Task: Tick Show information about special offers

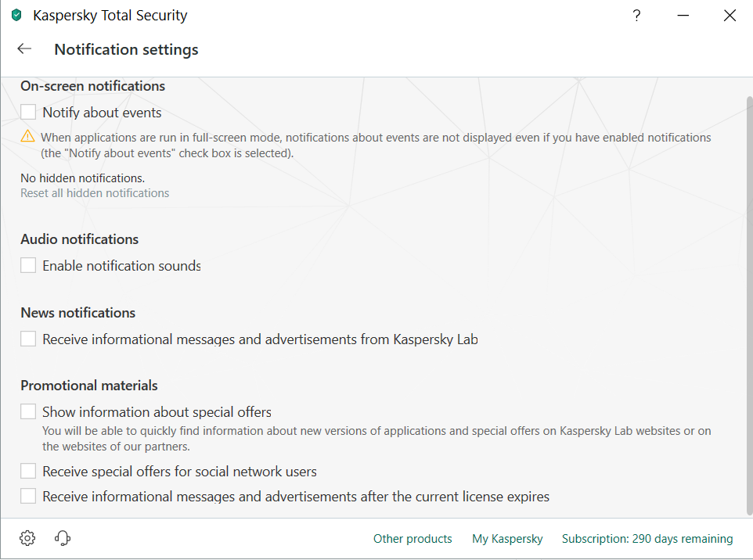Action: coord(28,412)
